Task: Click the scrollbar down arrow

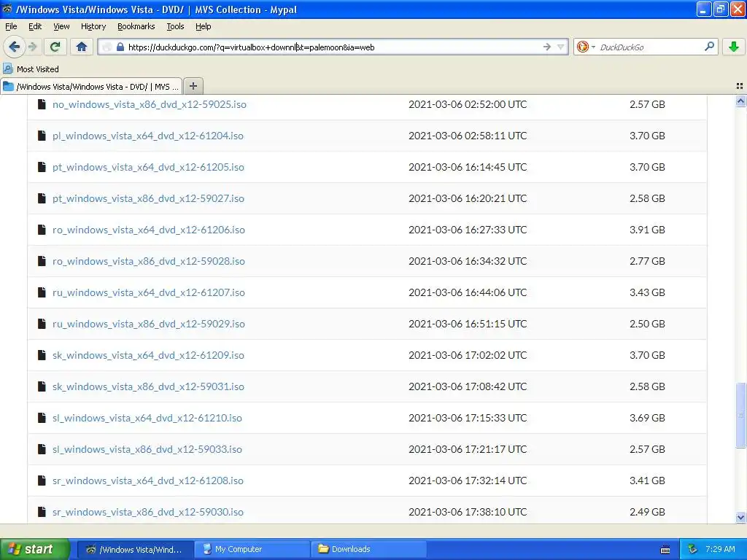Action: pos(740,518)
